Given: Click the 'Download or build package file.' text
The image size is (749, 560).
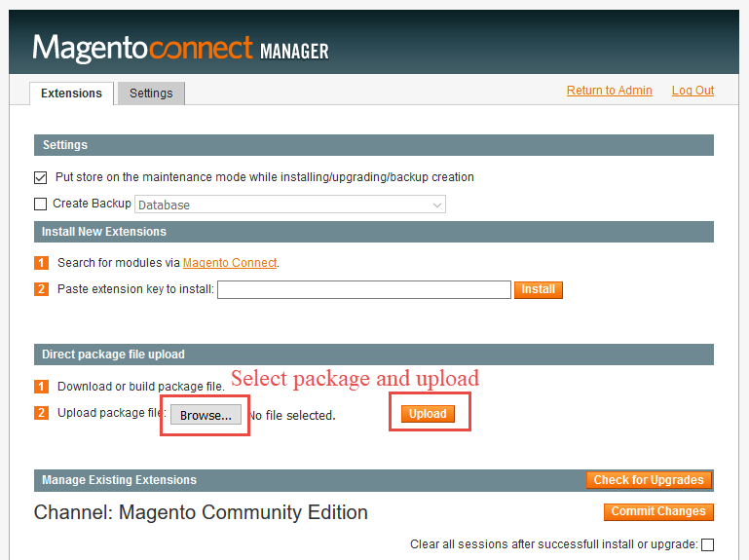Looking at the screenshot, I should point(141,386).
